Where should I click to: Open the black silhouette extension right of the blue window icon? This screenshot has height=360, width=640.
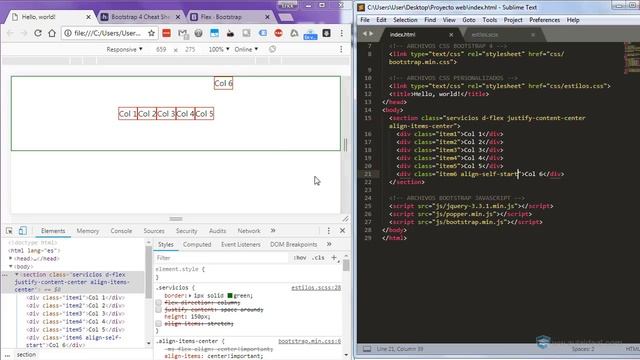[230, 33]
